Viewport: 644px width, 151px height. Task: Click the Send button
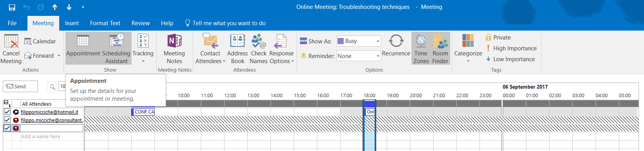tap(21, 86)
